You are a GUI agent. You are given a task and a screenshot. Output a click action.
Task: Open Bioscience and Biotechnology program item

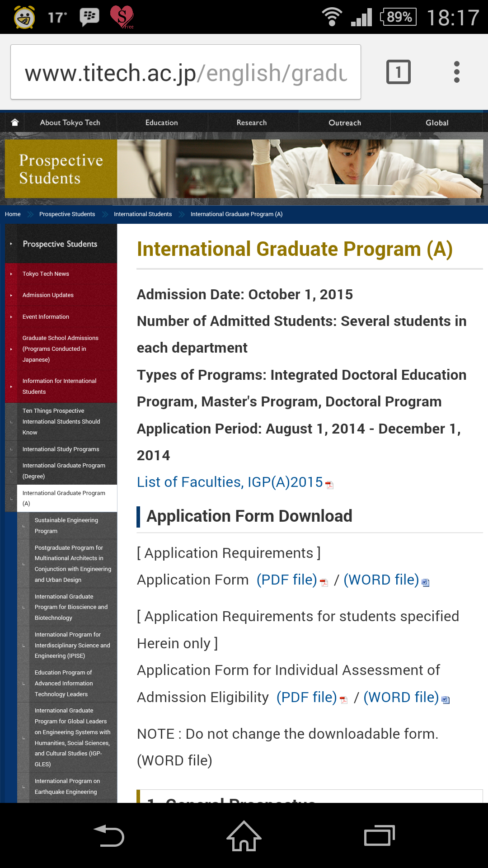click(67, 607)
